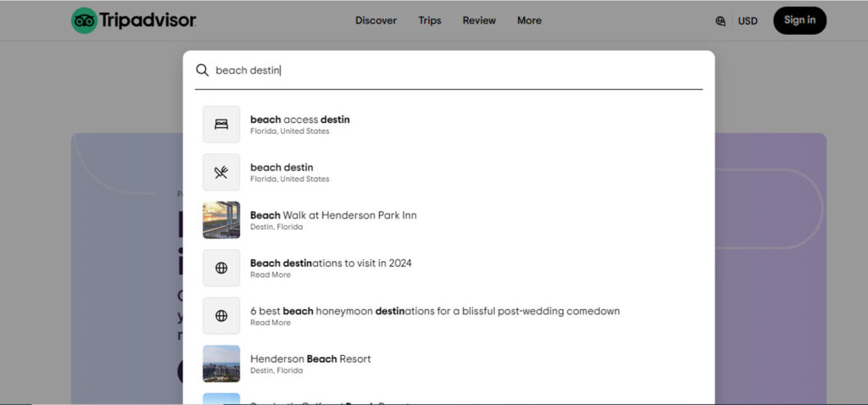
Task: Click globe icon beside honeymoon destinations article
Action: click(x=221, y=316)
